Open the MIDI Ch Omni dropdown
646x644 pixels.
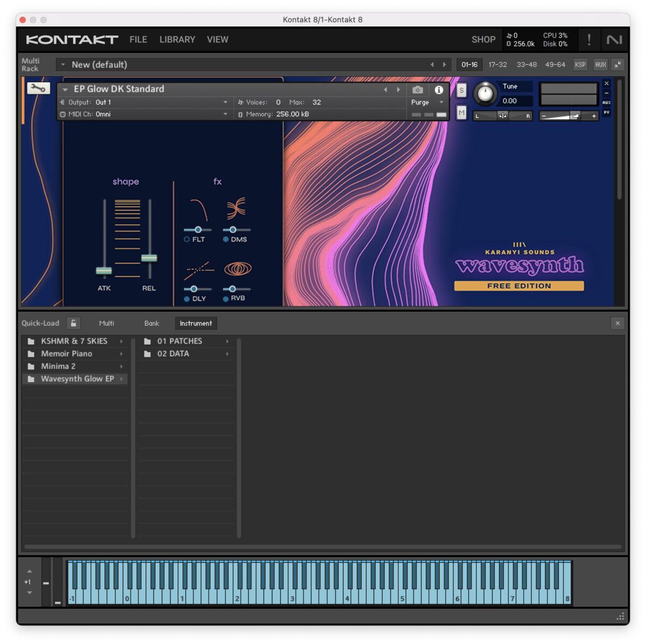click(225, 114)
